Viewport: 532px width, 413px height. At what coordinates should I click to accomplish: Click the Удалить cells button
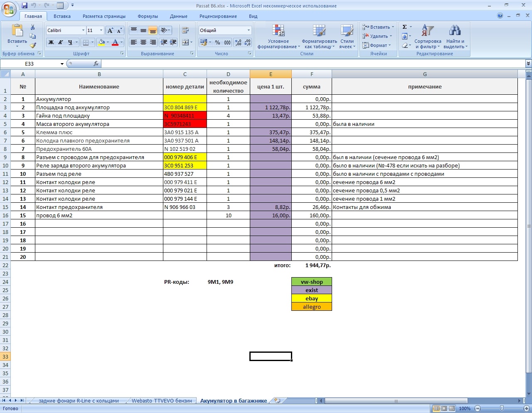point(377,36)
